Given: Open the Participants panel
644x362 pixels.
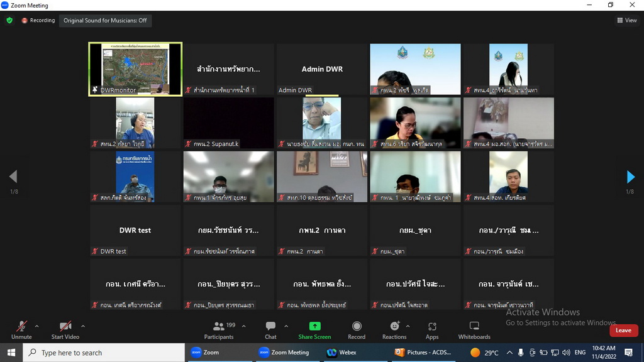Looking at the screenshot, I should 219,331.
